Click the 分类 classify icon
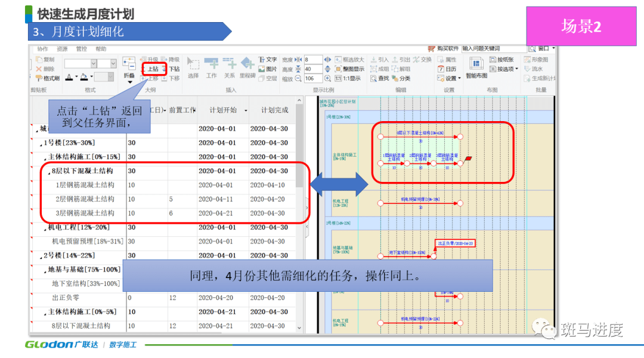This screenshot has height=358, width=644. [395, 78]
